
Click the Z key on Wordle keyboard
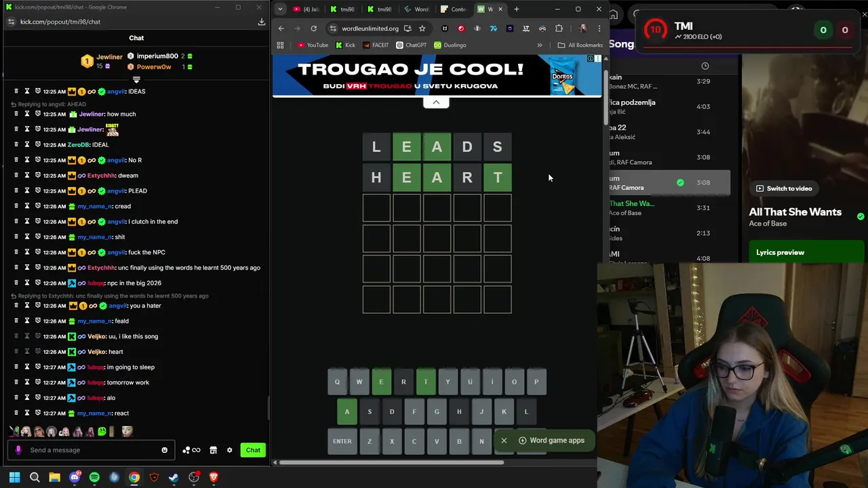(369, 441)
